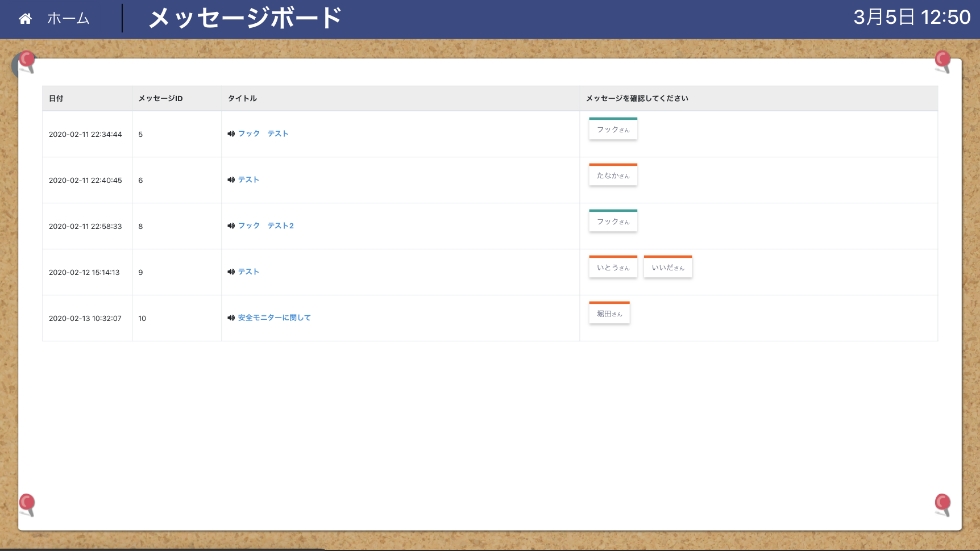Click speaker icon for message ID 5
Viewport: 980px width, 551px height.
231,134
